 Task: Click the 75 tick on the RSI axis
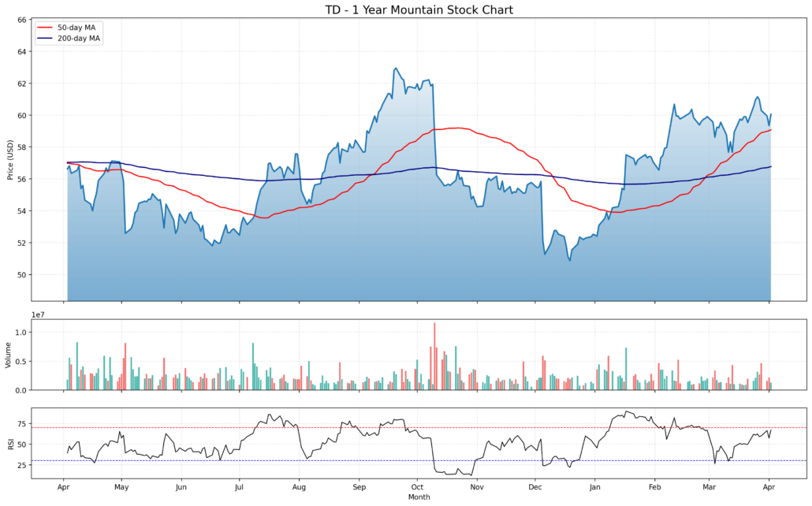click(x=22, y=424)
